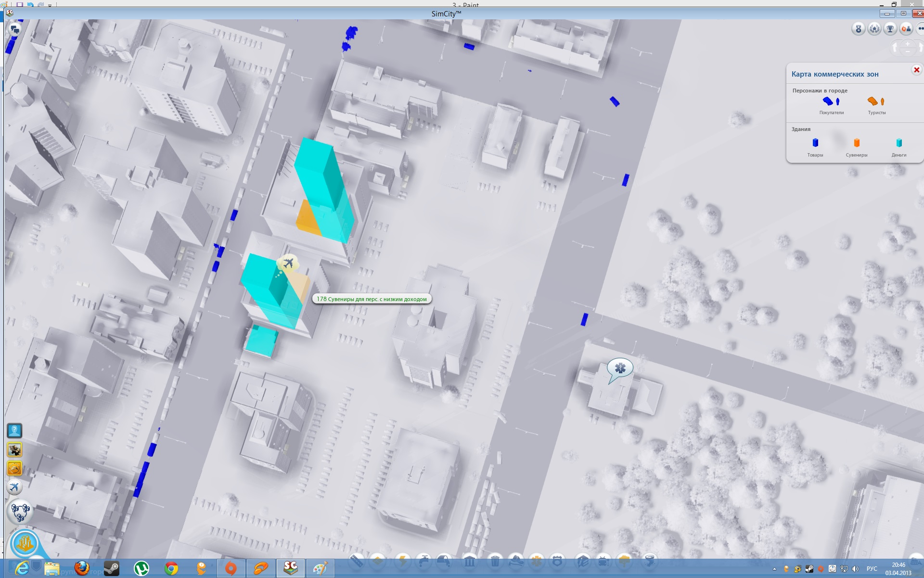This screenshot has height=578, width=924.
Task: Click the unknown player avatar icon
Action: tap(14, 430)
